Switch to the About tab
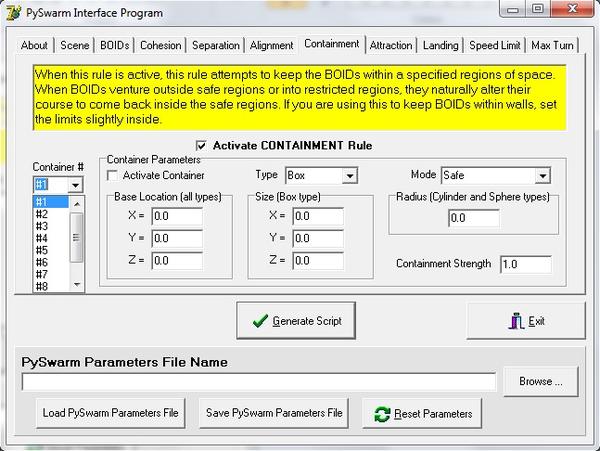 coord(34,46)
